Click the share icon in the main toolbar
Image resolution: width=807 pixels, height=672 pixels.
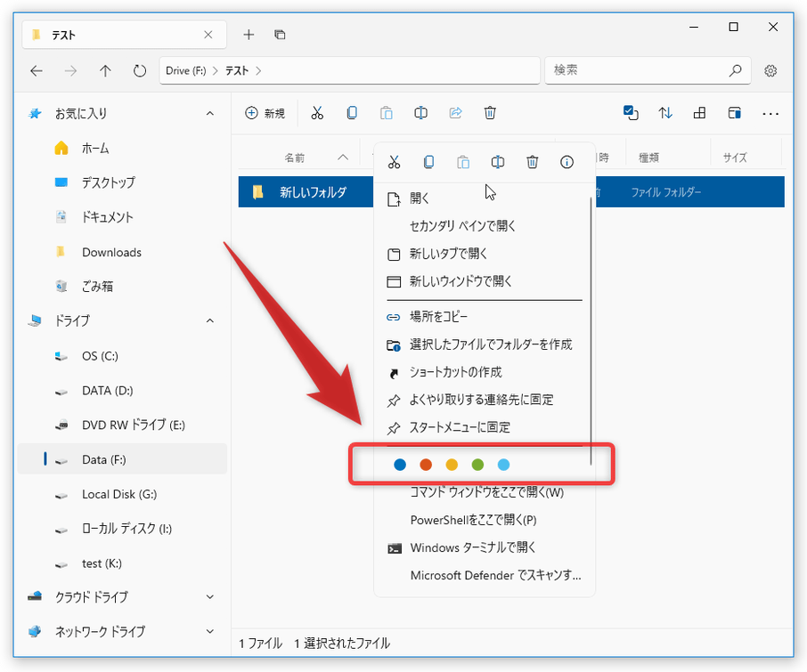(455, 113)
